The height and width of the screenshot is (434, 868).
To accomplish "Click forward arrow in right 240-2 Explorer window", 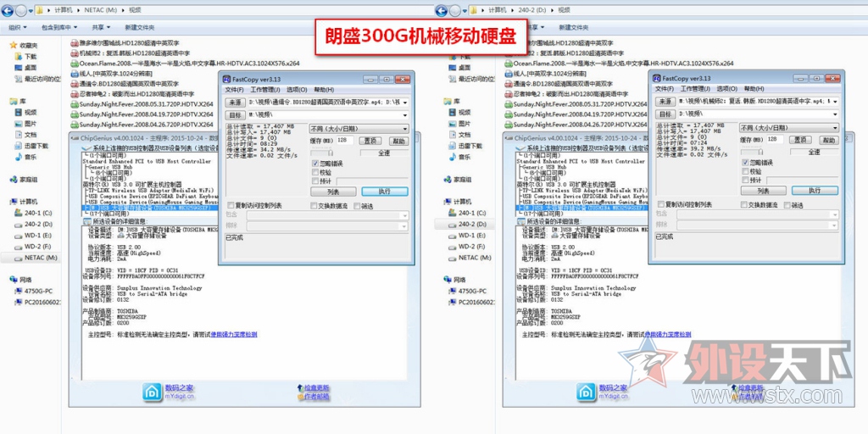I will point(454,10).
